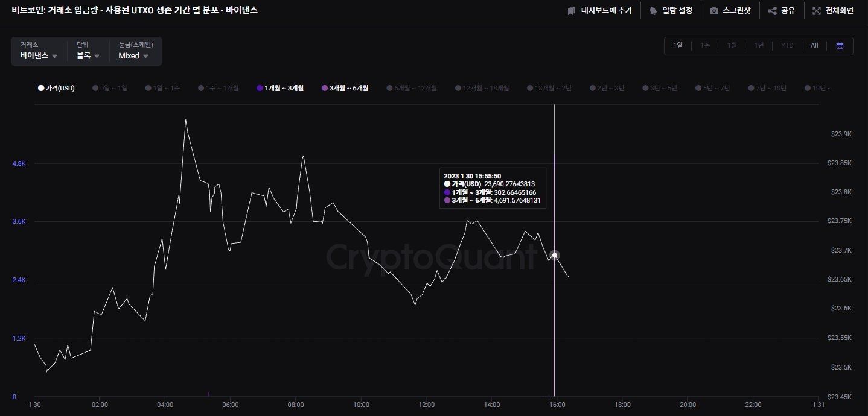Hide the 1개월 ~ 3개월 series
Viewport: 868px width, 416px height.
coord(279,87)
